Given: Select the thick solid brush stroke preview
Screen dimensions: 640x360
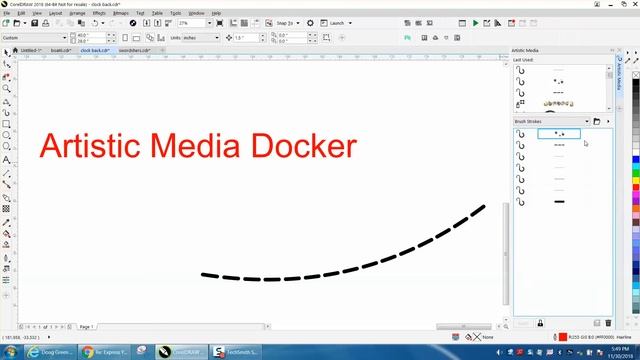Looking at the screenshot, I should pos(559,202).
